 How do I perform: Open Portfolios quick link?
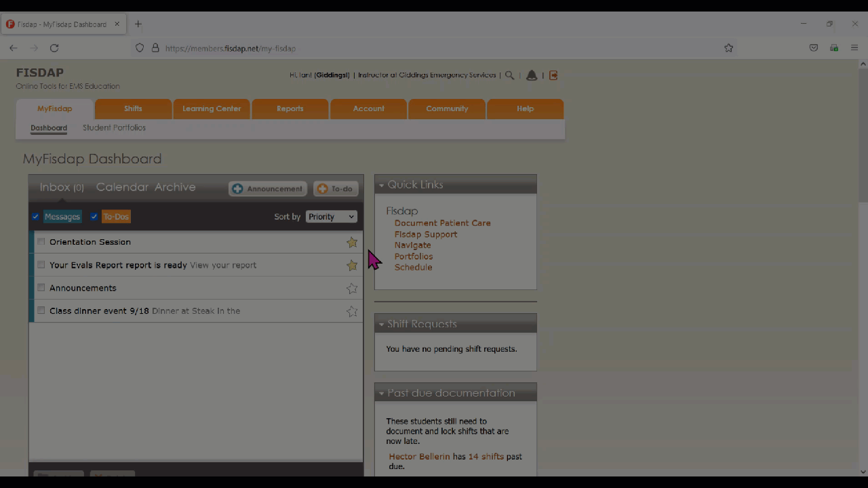pos(414,256)
